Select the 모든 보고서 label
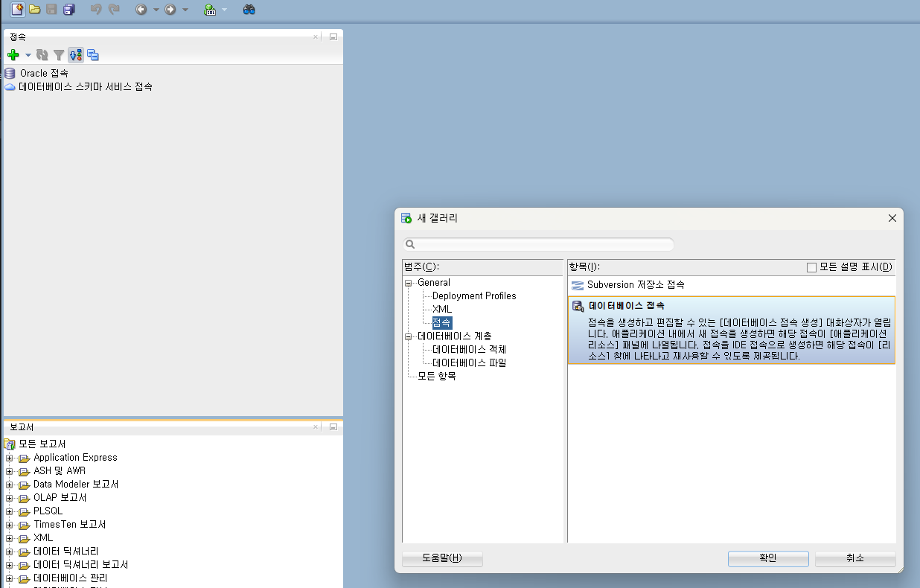 click(x=42, y=444)
